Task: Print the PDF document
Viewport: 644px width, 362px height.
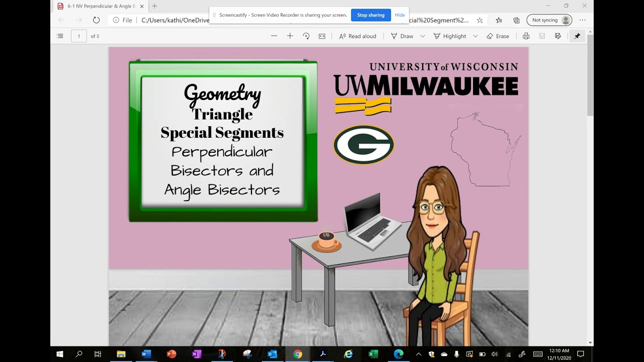Action: click(x=526, y=36)
